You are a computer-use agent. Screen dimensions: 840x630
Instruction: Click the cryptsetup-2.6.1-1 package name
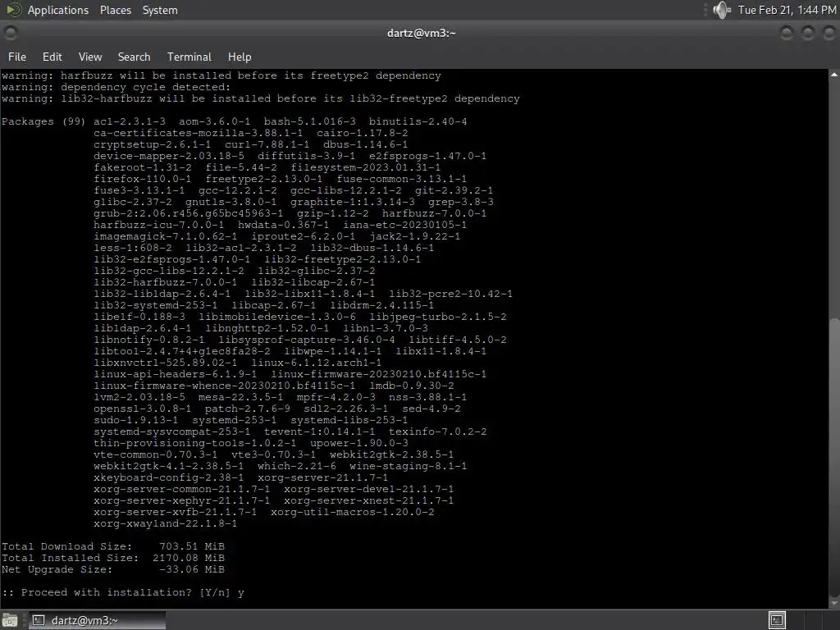pos(152,144)
